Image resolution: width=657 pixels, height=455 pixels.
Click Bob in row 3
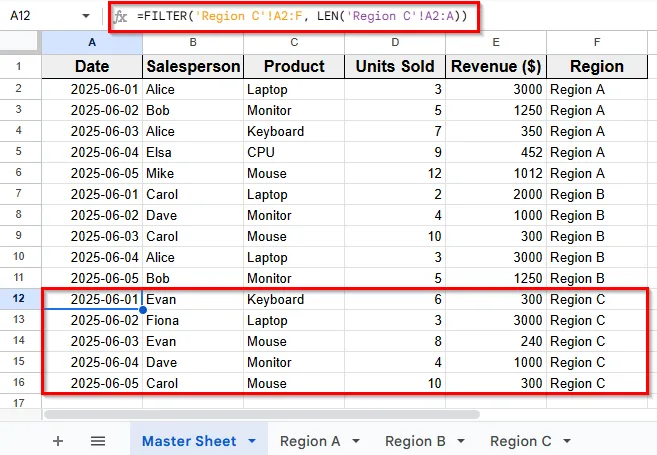[193, 110]
